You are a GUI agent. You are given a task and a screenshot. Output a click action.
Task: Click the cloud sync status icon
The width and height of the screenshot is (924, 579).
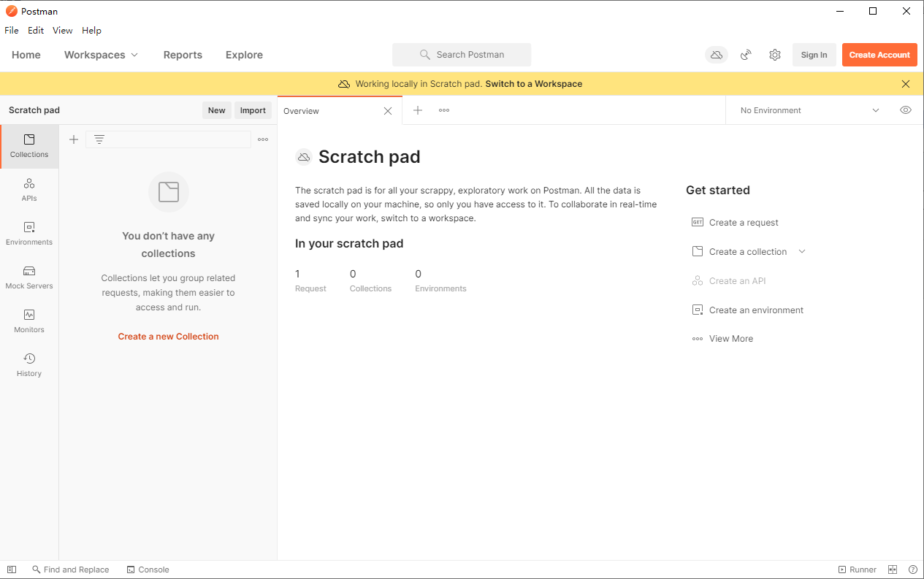point(717,55)
